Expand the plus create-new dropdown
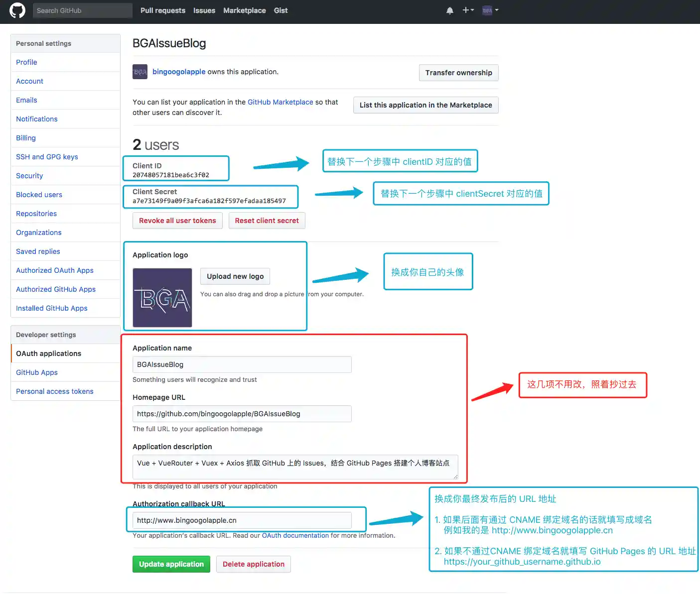Screen dimensions: 700x594 pos(468,10)
